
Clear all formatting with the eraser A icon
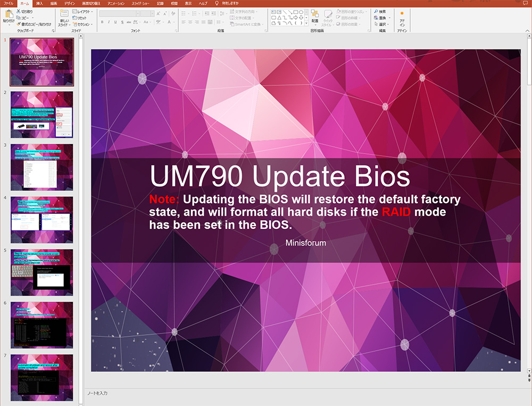tap(173, 14)
